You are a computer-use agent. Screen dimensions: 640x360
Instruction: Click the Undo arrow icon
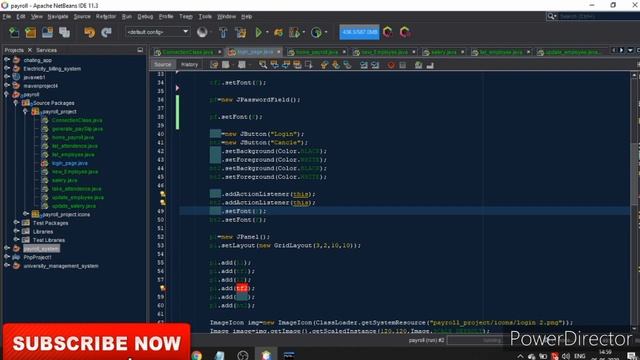point(89,32)
